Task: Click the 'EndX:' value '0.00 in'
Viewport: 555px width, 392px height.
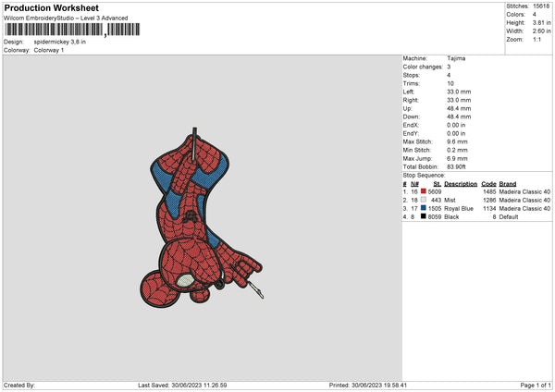Action: pyautogui.click(x=456, y=125)
